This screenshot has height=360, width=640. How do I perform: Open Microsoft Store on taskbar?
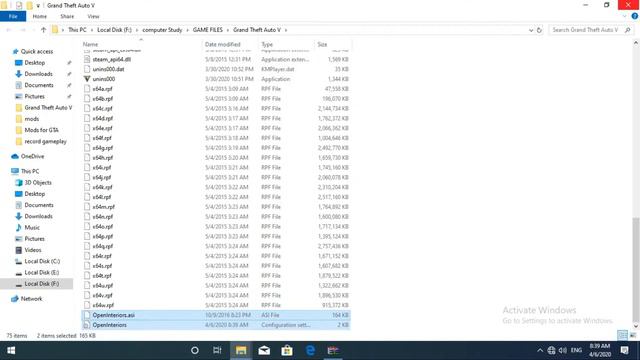(287, 351)
